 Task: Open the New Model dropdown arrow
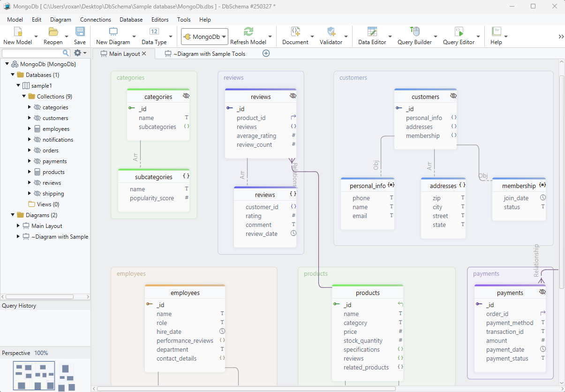[x=36, y=37]
